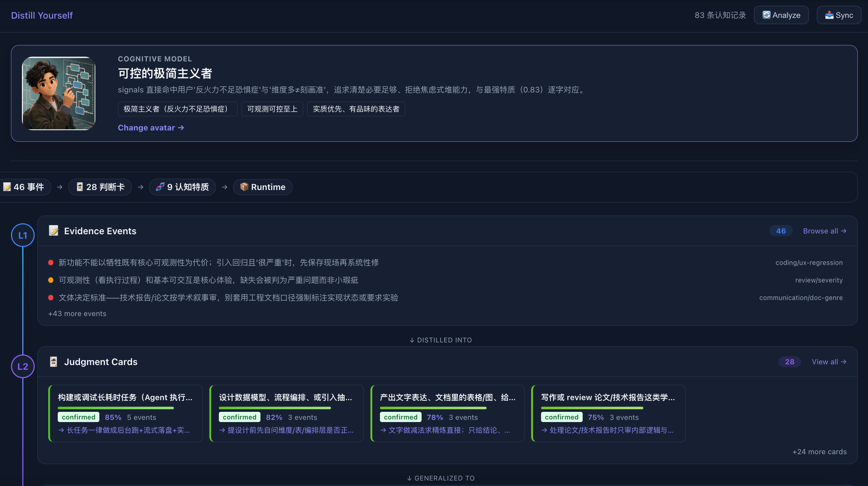Click the 83 条认知记录 counter
Image resolution: width=868 pixels, height=486 pixels.
tap(720, 15)
